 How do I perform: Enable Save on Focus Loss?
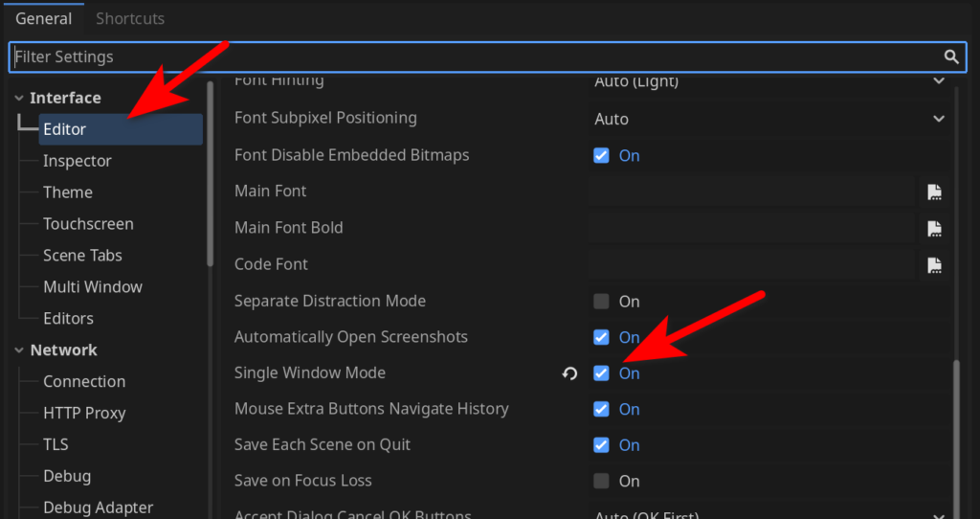pyautogui.click(x=601, y=481)
